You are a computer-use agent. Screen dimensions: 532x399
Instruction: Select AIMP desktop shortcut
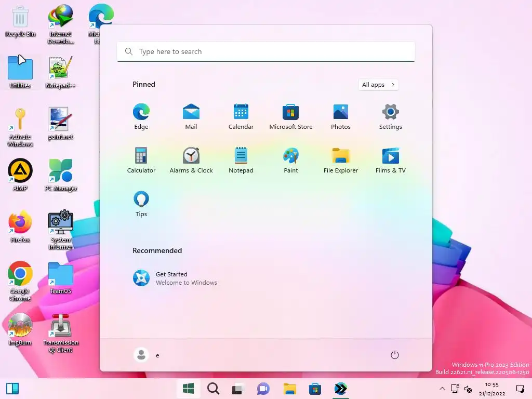[20, 175]
